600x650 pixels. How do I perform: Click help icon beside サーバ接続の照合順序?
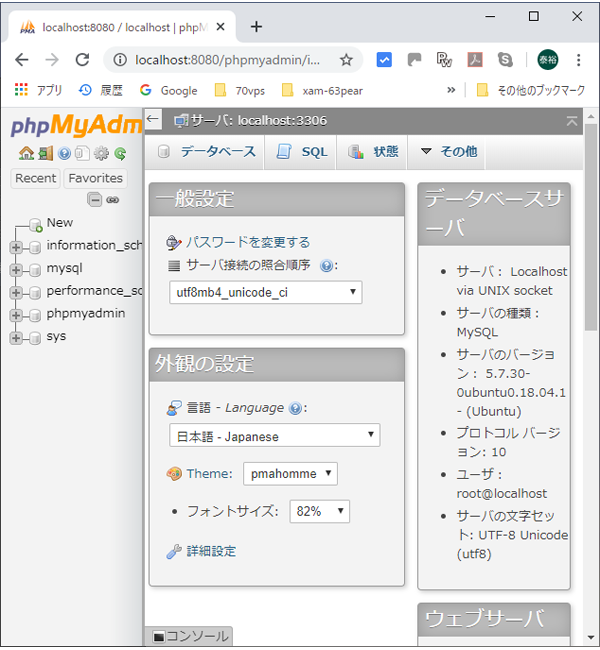click(326, 265)
